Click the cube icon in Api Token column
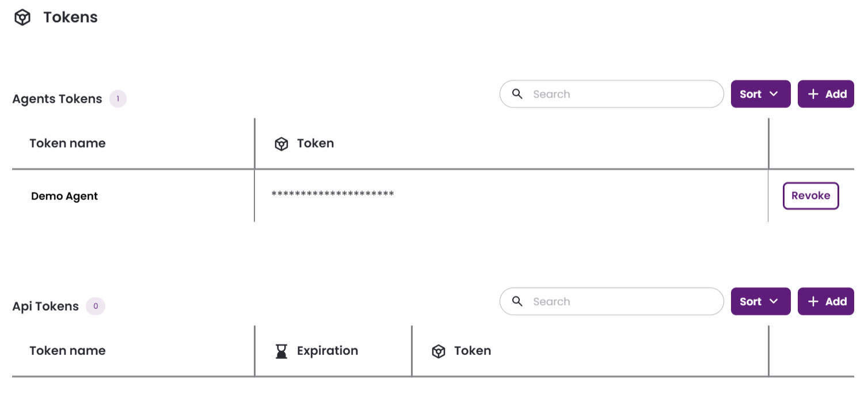This screenshot has width=868, height=416. click(x=439, y=351)
